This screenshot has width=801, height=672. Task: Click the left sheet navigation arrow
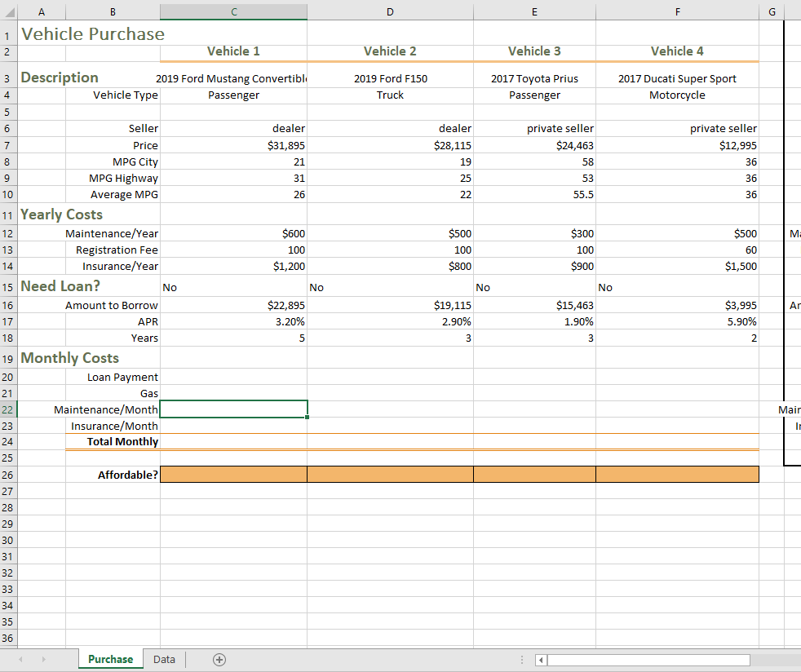pyautogui.click(x=20, y=659)
